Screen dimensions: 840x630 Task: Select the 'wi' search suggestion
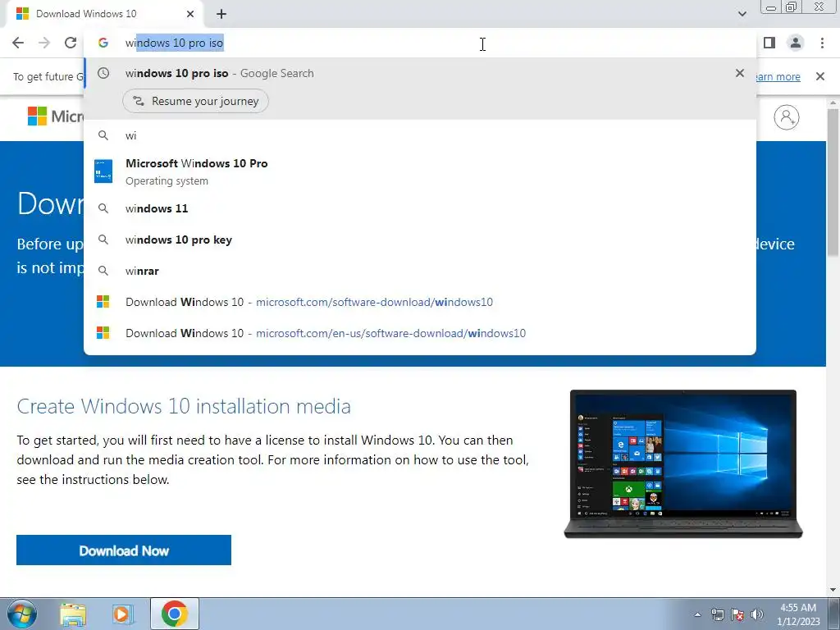tap(420, 135)
